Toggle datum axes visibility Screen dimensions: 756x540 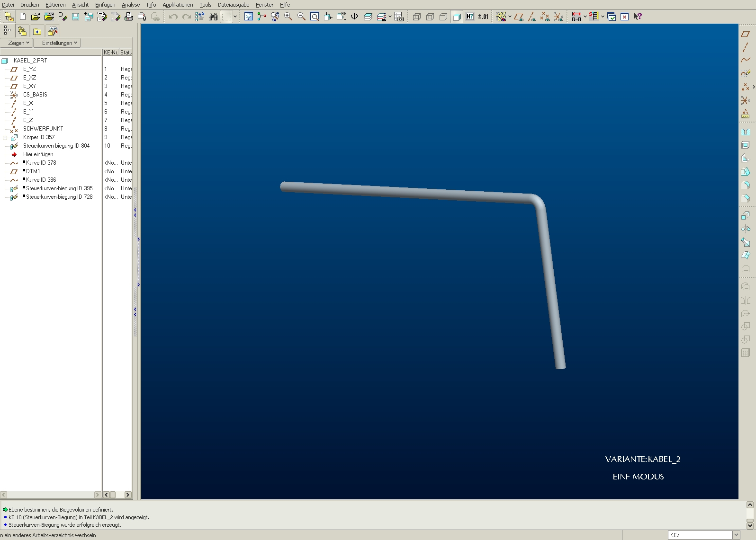[x=532, y=17]
